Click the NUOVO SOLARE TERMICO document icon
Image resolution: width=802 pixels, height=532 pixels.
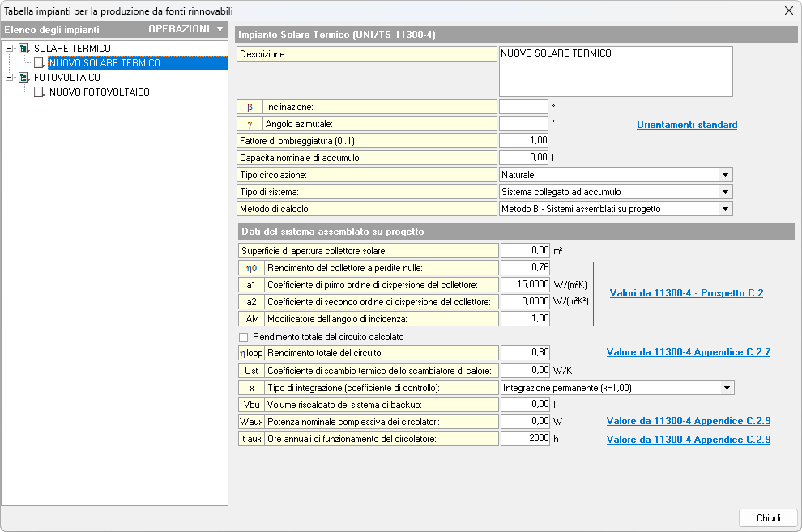[x=39, y=63]
